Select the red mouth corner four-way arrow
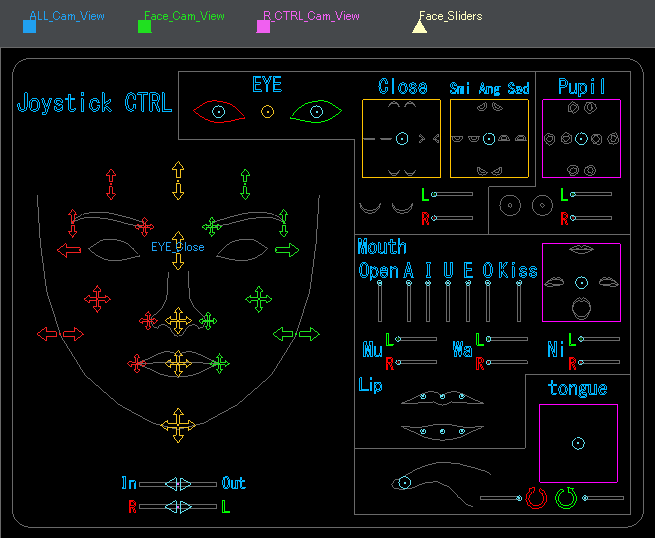Image resolution: width=655 pixels, height=538 pixels. point(137,363)
